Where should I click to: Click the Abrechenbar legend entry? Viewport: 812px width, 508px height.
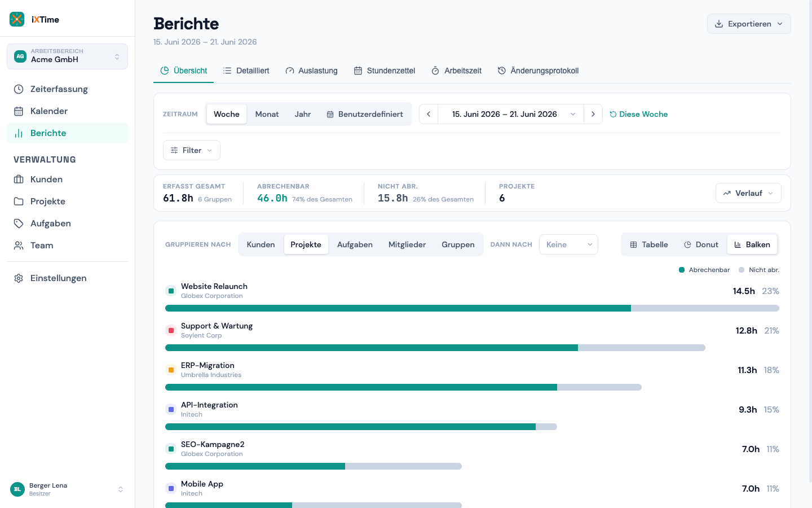(704, 270)
